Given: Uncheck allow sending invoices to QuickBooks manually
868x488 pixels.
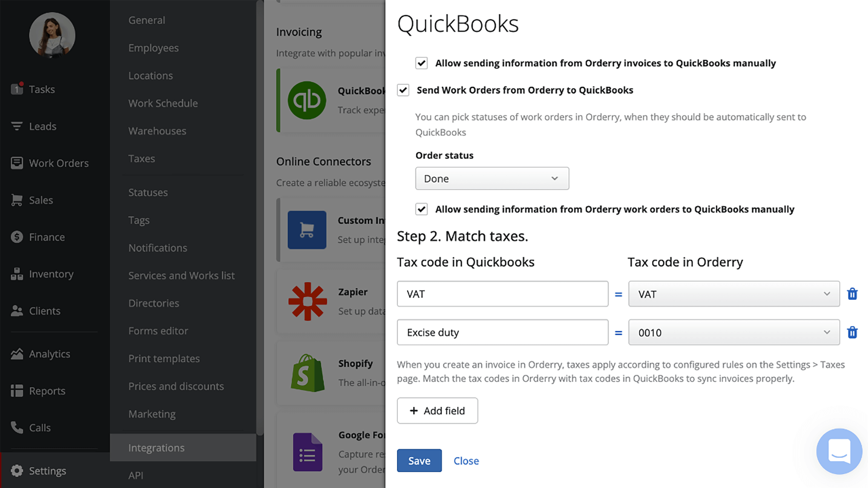Looking at the screenshot, I should (421, 63).
